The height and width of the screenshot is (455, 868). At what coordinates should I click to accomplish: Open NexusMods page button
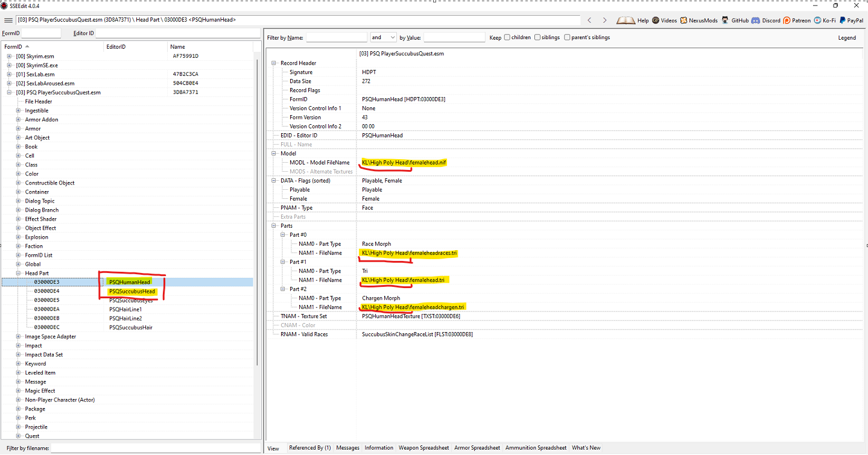pyautogui.click(x=699, y=20)
